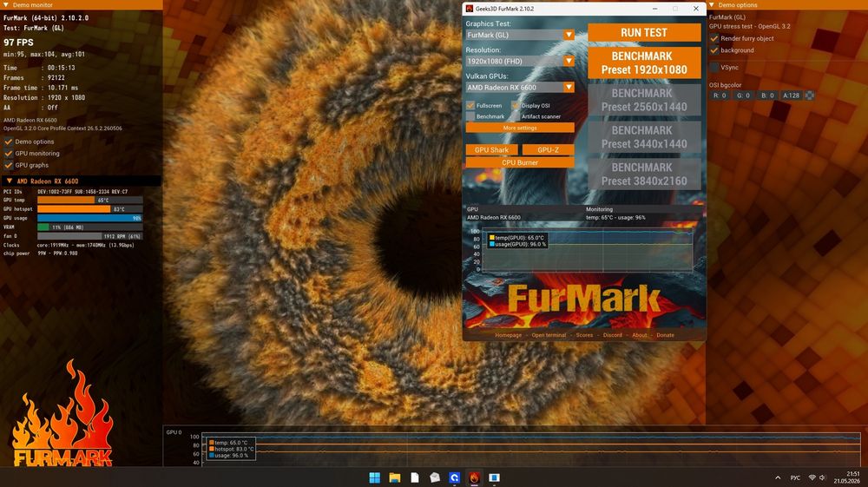
Task: Open the Wi-Fi network tray icon
Action: [812, 477]
